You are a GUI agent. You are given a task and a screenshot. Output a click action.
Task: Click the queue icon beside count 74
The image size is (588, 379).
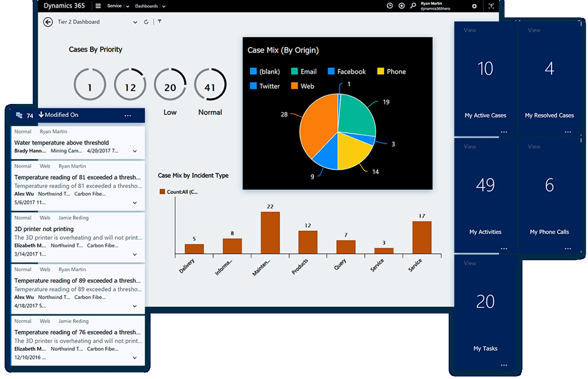click(19, 115)
